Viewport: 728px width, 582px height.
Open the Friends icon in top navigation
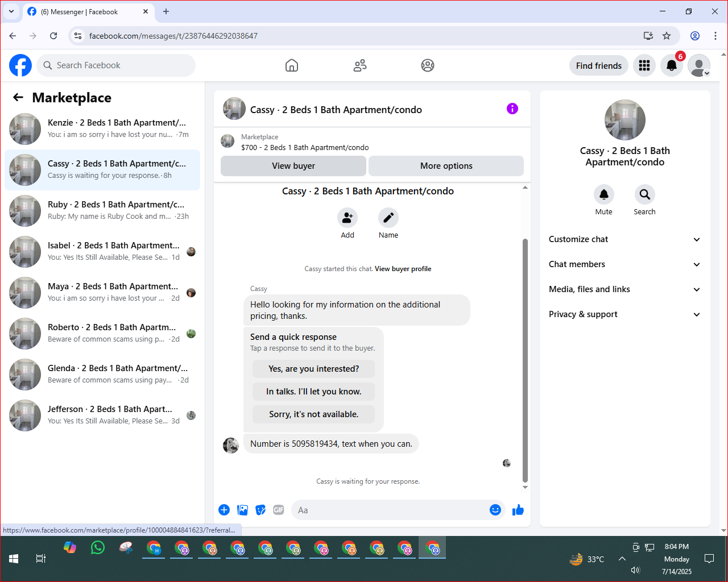360,65
